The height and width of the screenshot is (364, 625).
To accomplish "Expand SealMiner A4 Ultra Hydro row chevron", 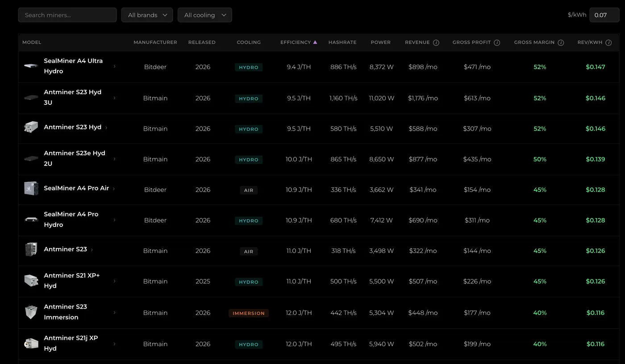I will (114, 66).
